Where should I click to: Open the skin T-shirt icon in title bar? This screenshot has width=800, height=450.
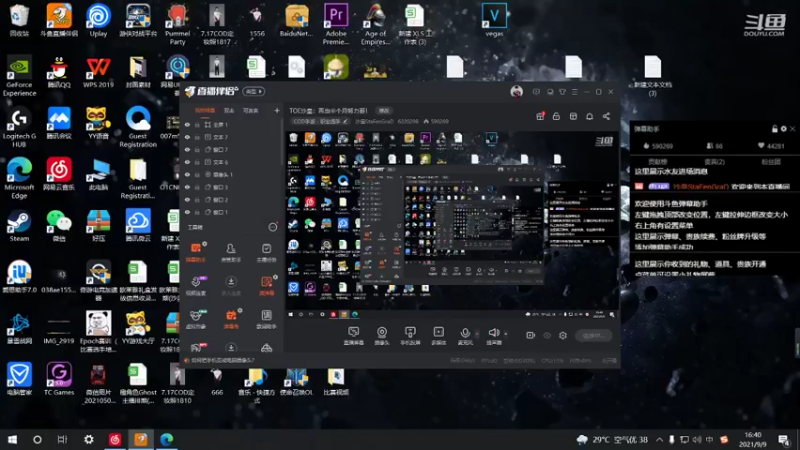coord(562,92)
